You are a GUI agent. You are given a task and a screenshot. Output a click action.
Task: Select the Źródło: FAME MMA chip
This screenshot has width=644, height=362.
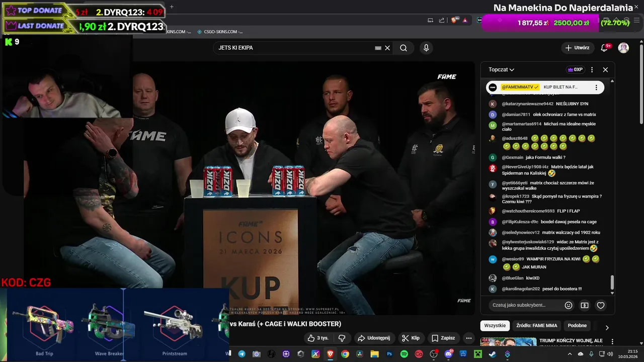point(537,326)
